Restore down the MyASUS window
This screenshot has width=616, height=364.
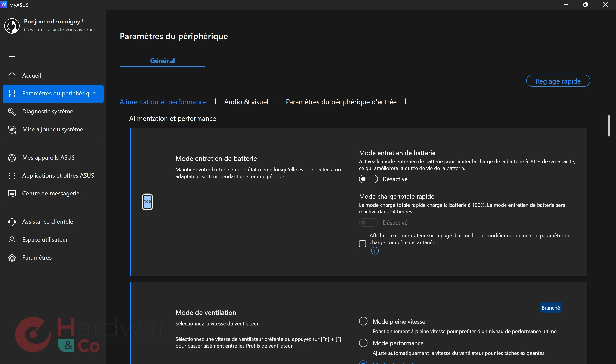coord(585,5)
